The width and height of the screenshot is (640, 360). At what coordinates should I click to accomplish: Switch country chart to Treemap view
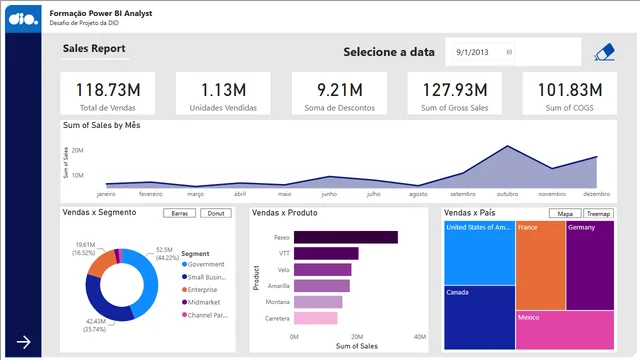click(x=598, y=213)
